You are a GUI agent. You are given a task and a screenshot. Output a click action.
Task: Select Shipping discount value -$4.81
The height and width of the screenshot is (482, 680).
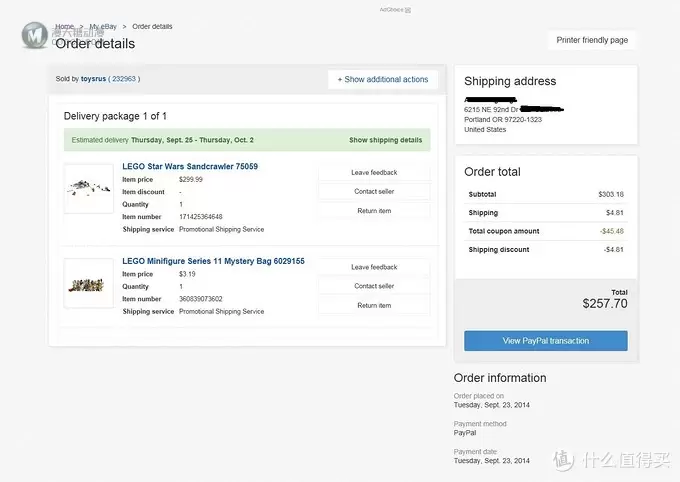point(614,249)
